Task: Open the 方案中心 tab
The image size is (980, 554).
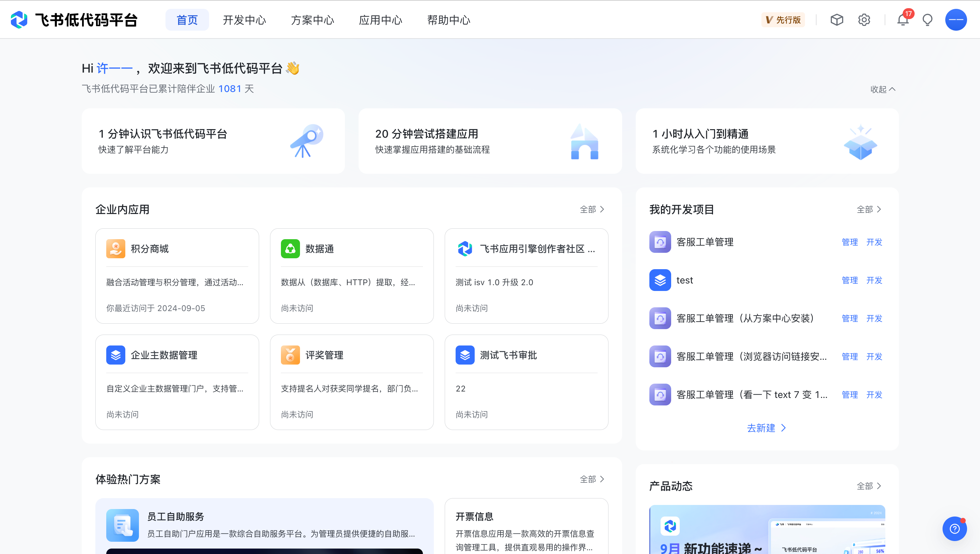Action: pos(312,20)
